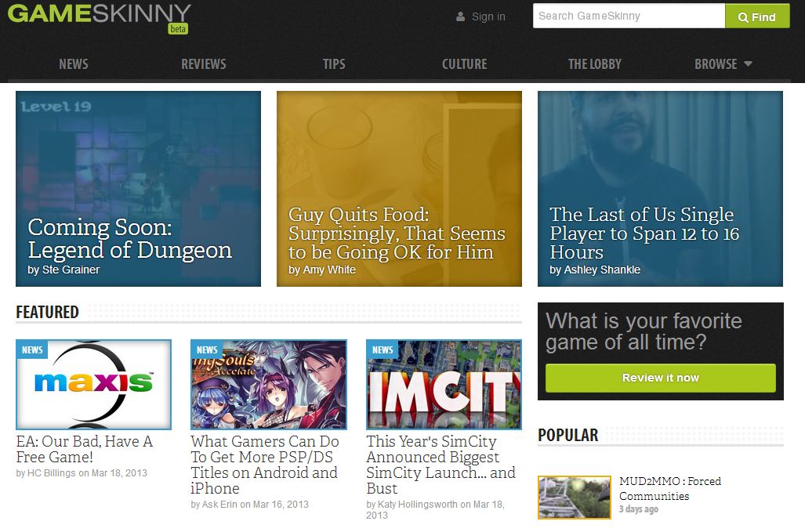Open the Guy Quits Food article tile

point(399,189)
